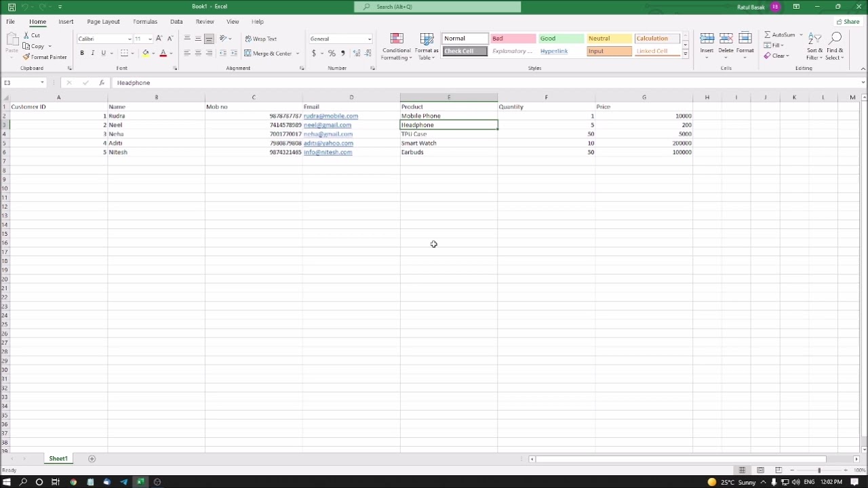
Task: Open Conditional Formatting
Action: point(397,47)
